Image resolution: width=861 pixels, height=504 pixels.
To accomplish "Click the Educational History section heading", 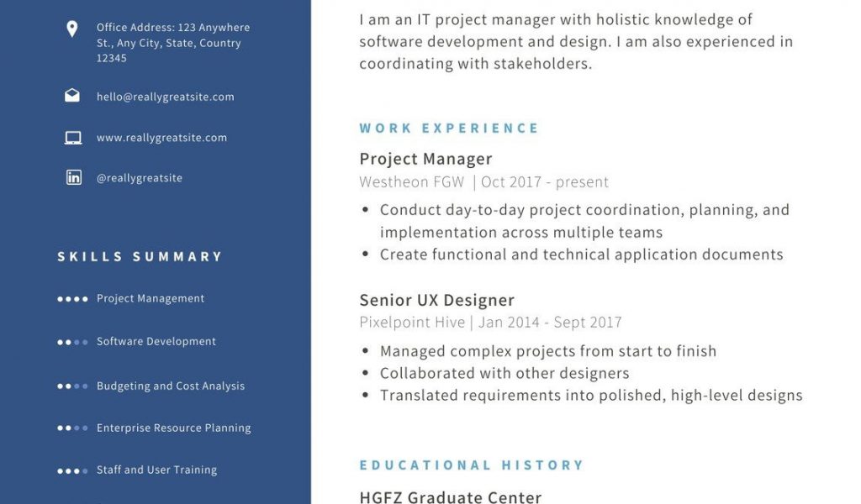I will [x=471, y=465].
